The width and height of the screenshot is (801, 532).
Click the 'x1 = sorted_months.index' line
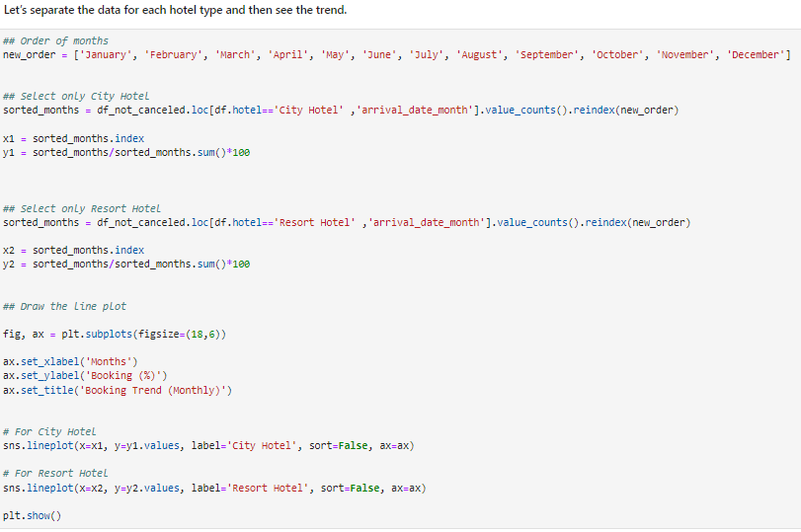74,139
